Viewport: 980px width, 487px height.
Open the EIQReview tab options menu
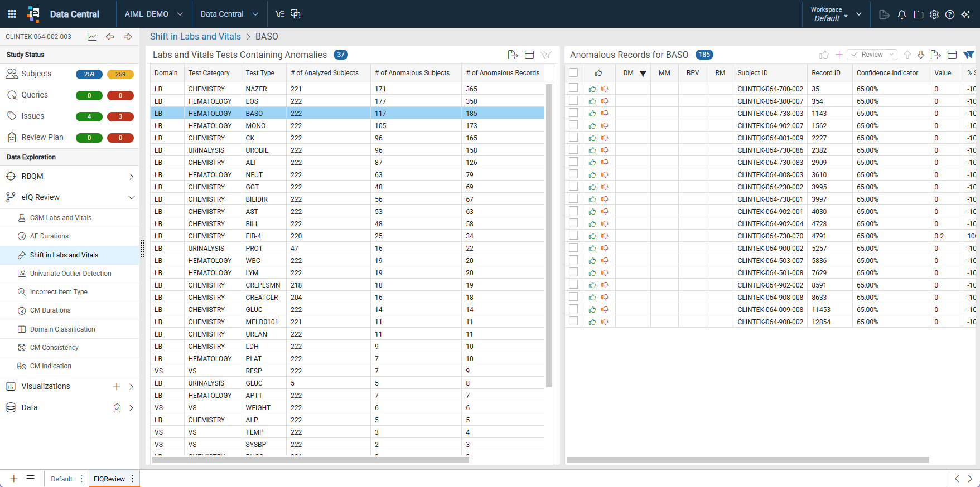point(132,479)
